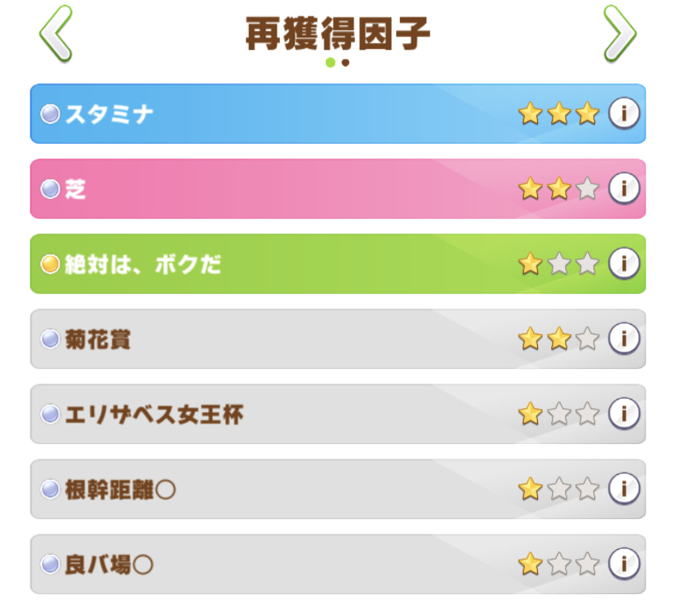Viewport: 676px width, 616px height.
Task: Tap info icon on 菊花賞 row
Action: click(624, 339)
